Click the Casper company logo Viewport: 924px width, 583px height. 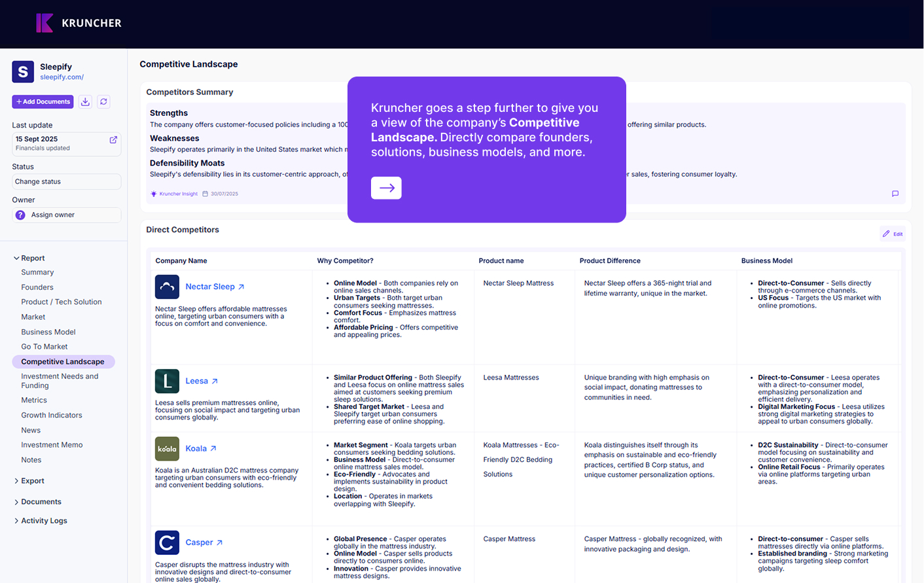[167, 542]
